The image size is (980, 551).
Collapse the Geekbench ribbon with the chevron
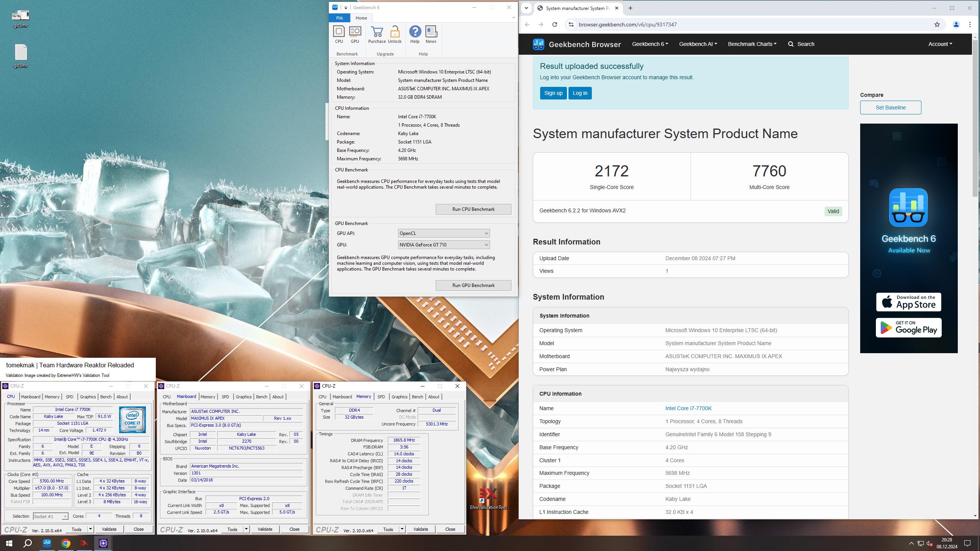click(513, 18)
